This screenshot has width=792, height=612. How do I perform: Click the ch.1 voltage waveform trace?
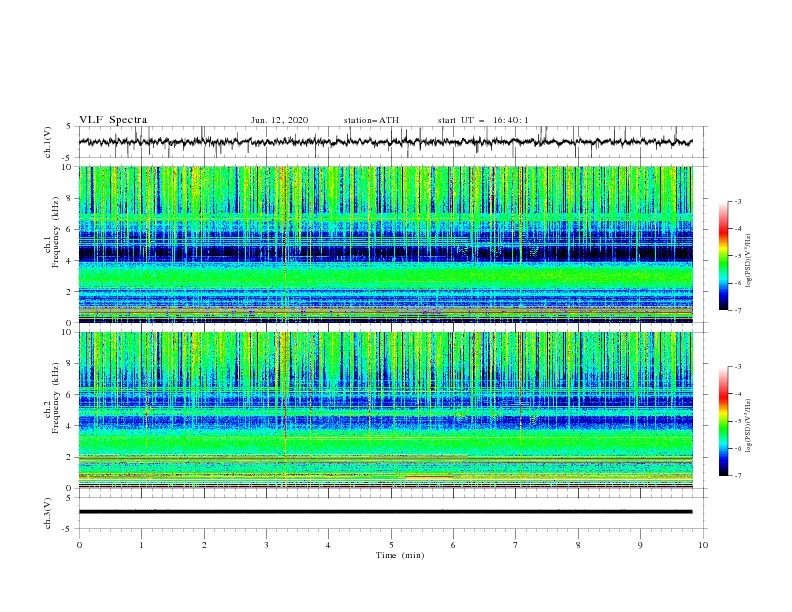pos(385,142)
